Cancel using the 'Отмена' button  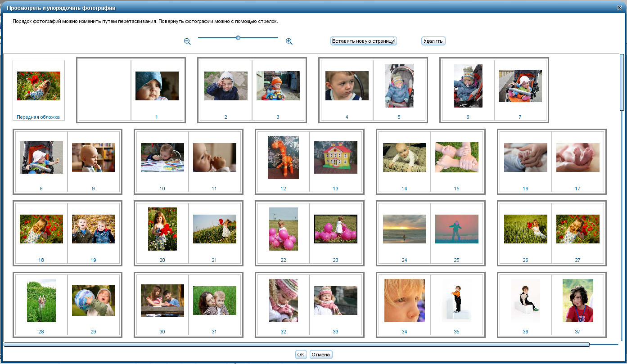[321, 355]
